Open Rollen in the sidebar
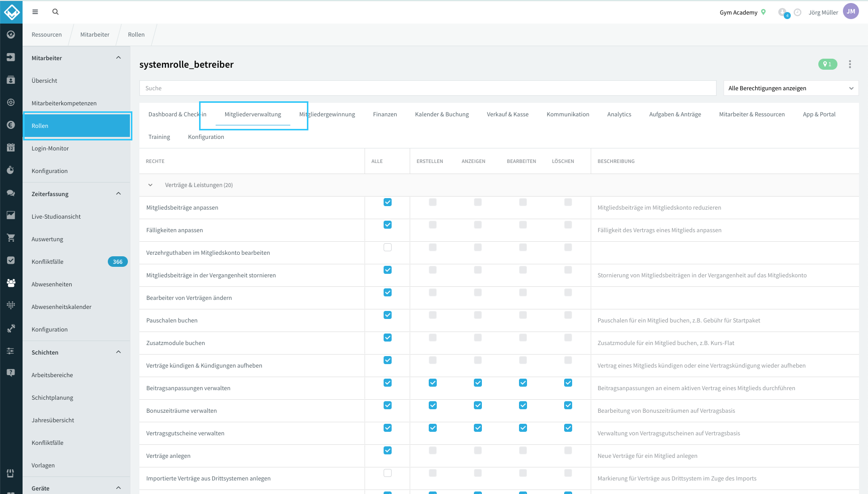The width and height of the screenshot is (868, 494). 77,126
